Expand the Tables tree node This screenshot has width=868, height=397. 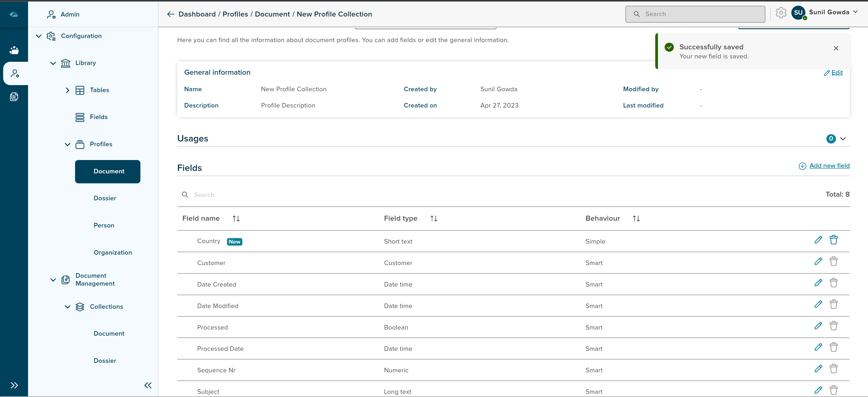[67, 90]
